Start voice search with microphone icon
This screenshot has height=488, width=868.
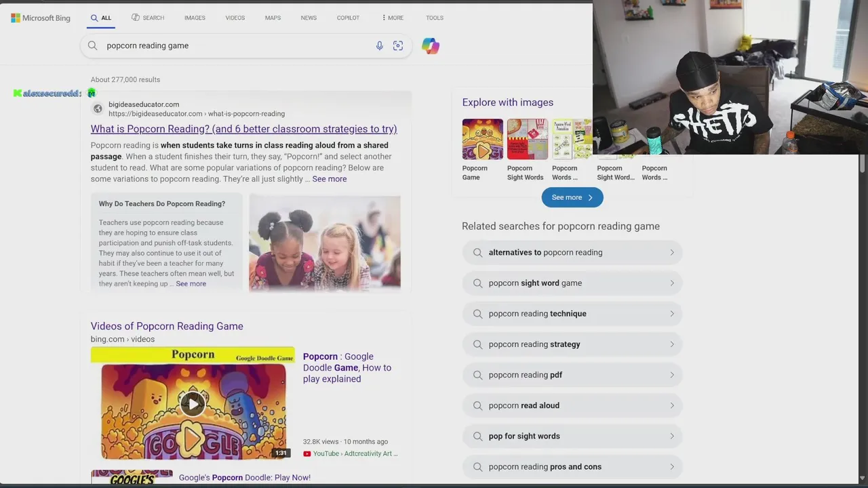380,45
